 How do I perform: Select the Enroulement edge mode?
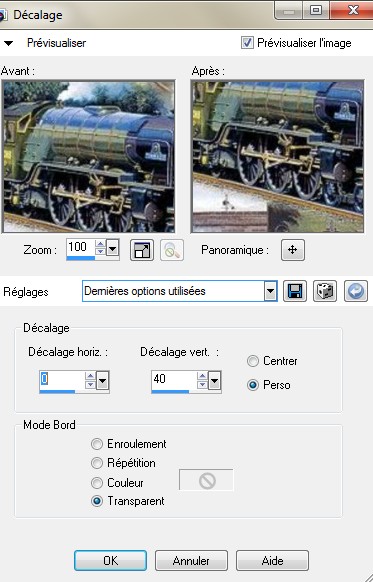coord(97,444)
